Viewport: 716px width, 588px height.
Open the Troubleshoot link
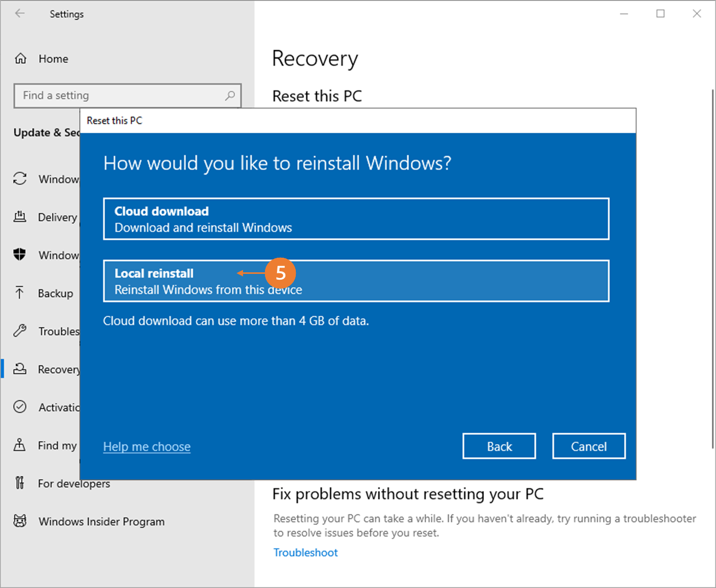(306, 552)
